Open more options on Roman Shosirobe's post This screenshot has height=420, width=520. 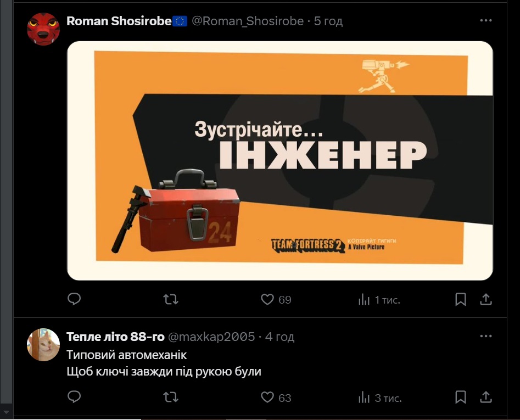coord(486,20)
